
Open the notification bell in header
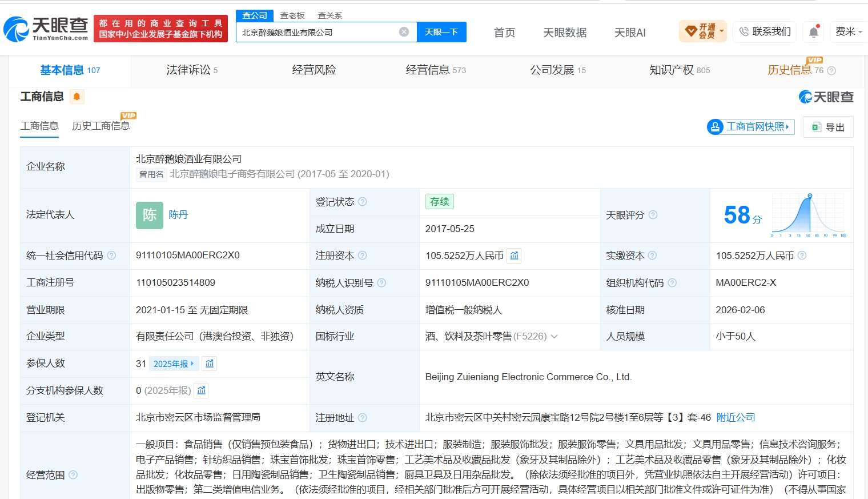pyautogui.click(x=814, y=32)
